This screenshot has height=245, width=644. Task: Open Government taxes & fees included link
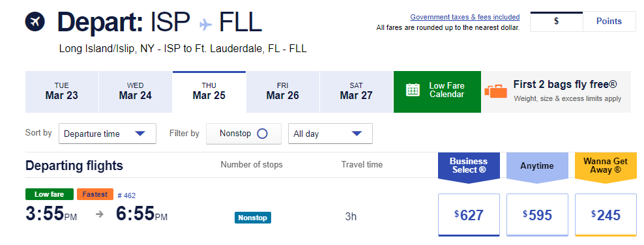(465, 17)
